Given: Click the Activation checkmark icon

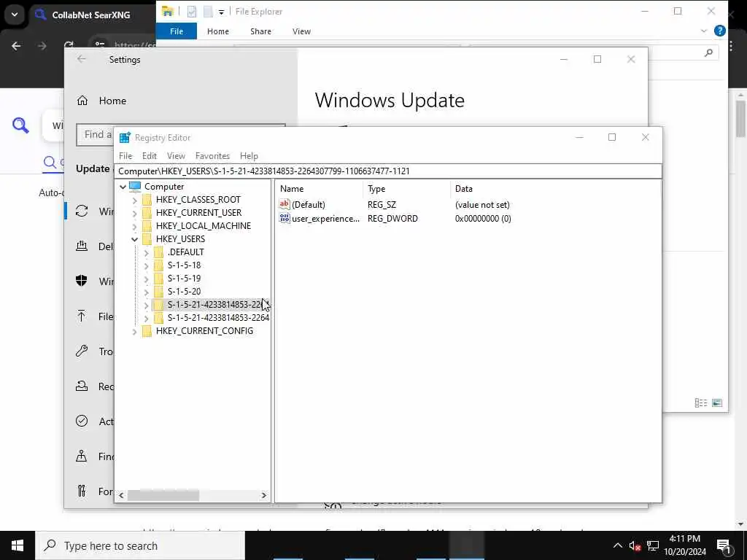Looking at the screenshot, I should [82, 421].
